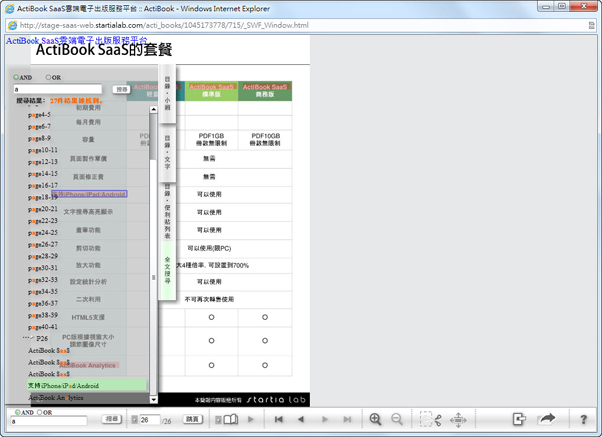Click compatibility view icon in address bar

pos(591,25)
